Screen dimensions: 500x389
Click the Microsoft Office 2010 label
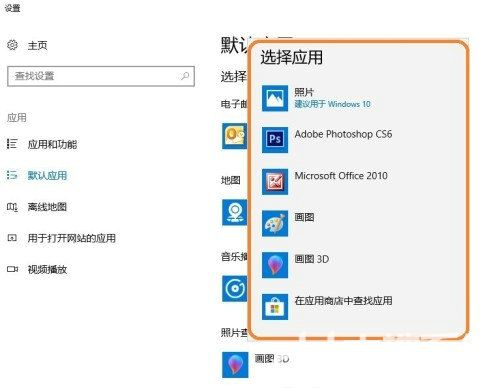click(341, 176)
